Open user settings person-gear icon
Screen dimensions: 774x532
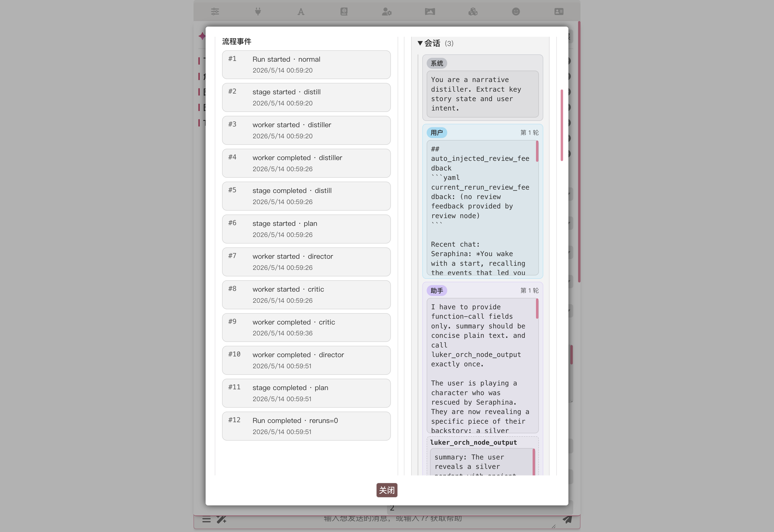[387, 12]
